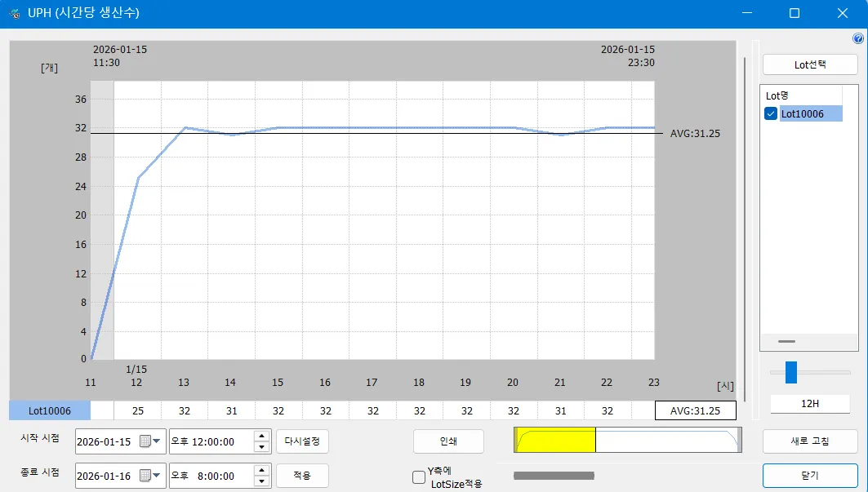Image resolution: width=868 pixels, height=492 pixels.
Task: Decrease start time with down arrow
Action: (261, 447)
